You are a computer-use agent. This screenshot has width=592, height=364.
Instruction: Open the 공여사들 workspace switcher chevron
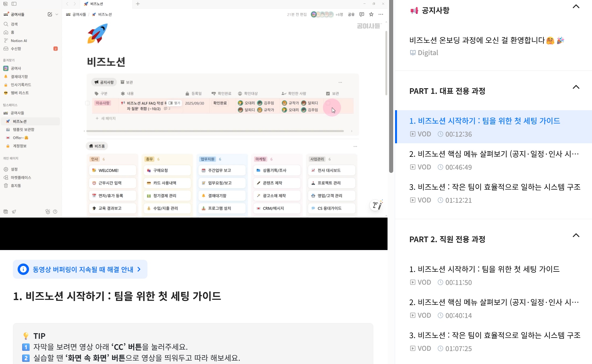tap(57, 14)
